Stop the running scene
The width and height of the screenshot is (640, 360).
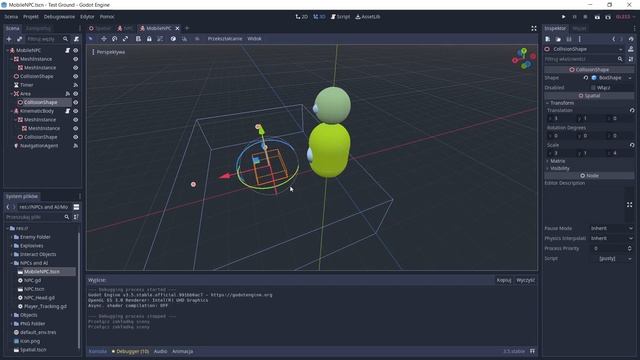(585, 17)
